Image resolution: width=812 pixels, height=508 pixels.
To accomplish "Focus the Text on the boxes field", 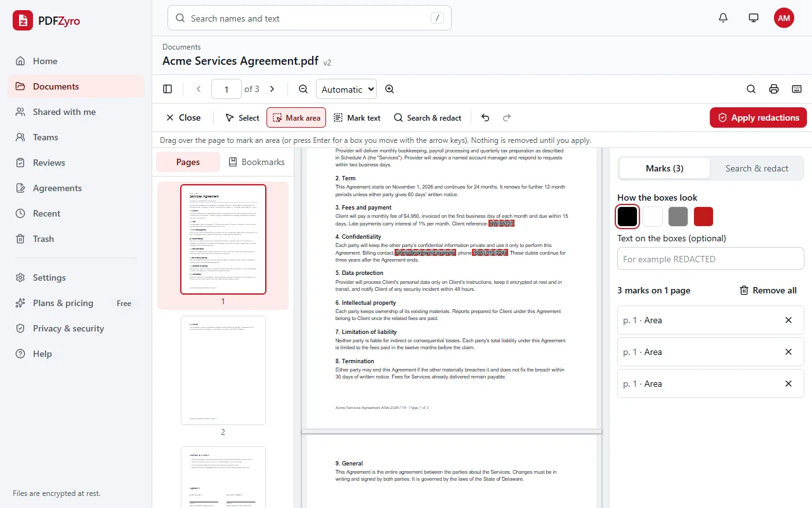I will point(710,258).
